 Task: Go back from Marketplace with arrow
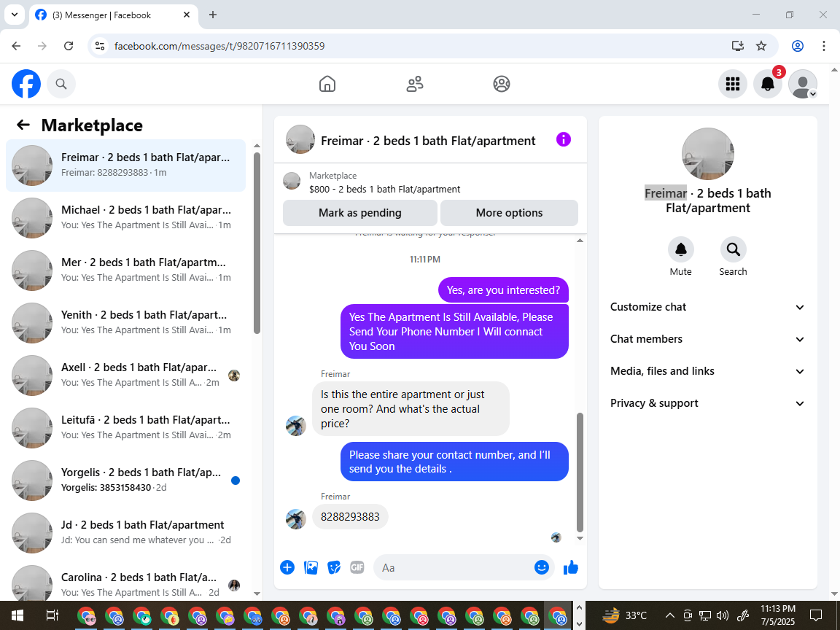[x=23, y=125]
